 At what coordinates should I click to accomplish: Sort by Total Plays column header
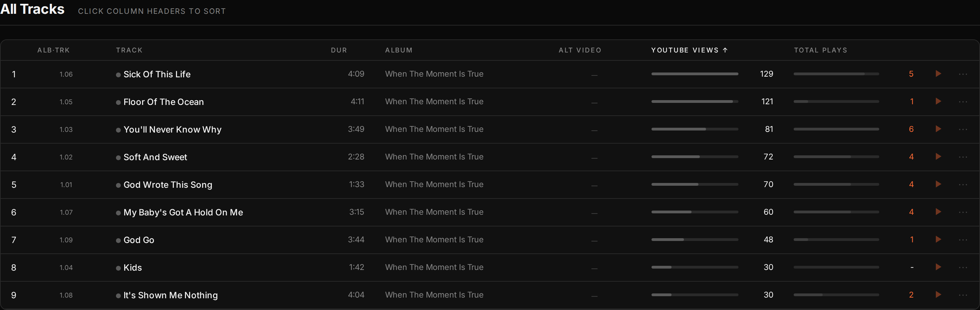click(x=821, y=50)
